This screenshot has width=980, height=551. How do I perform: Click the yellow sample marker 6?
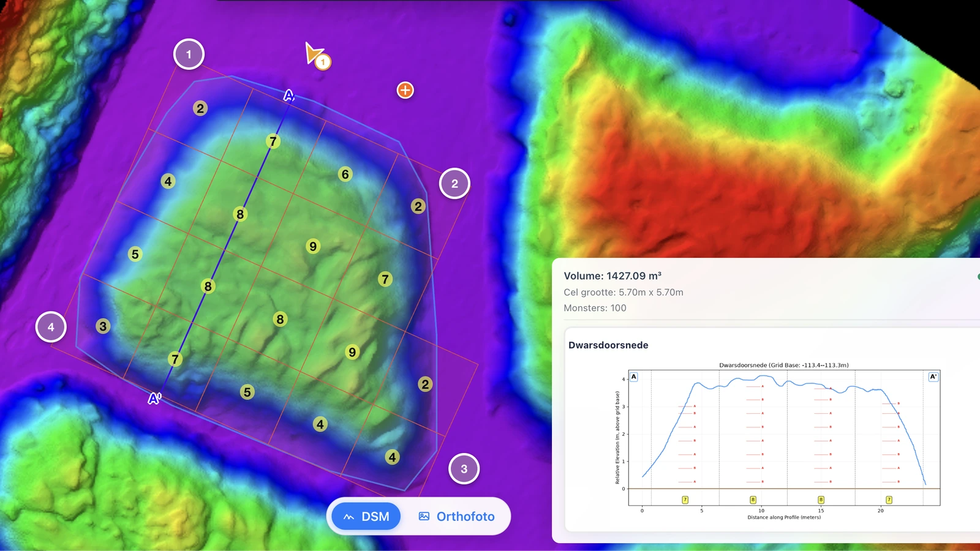pos(345,174)
